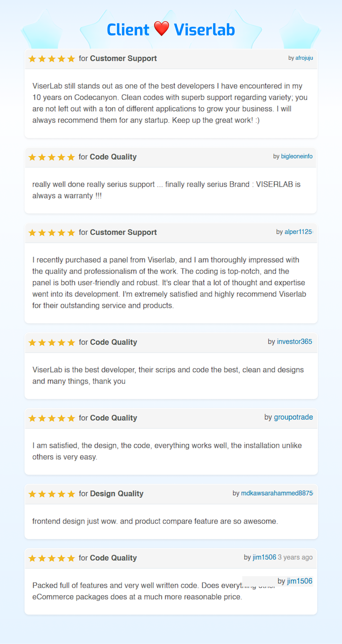Open the mdkawsarahammed8875 profile link
342x644 pixels.
[277, 493]
